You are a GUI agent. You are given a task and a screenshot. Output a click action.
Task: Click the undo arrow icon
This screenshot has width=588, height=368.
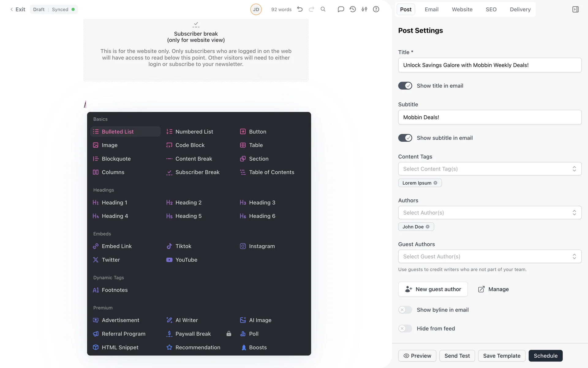click(300, 9)
